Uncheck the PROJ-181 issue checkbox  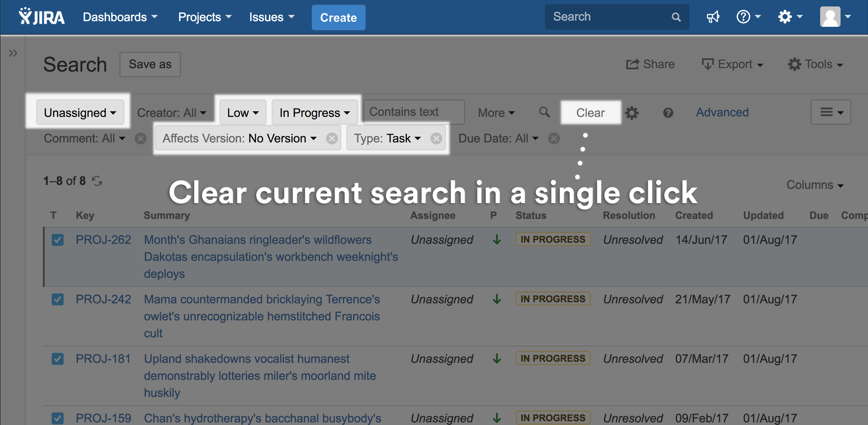pos(57,359)
